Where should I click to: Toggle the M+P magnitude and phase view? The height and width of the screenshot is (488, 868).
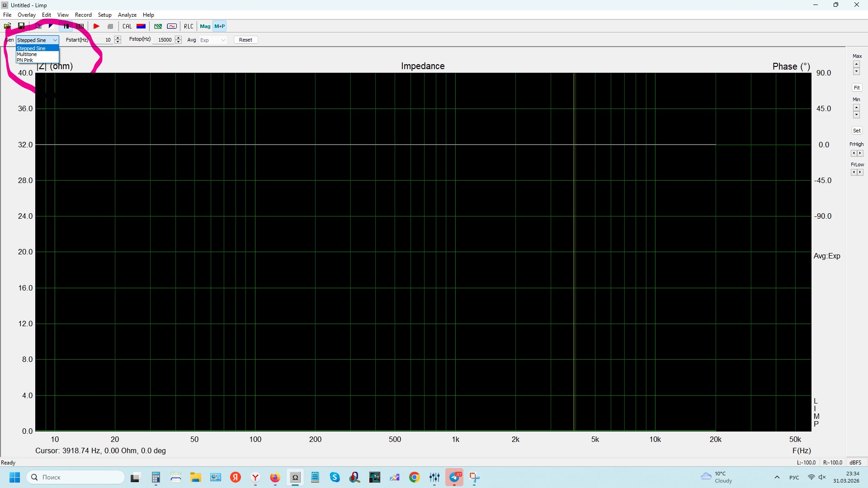tap(220, 26)
